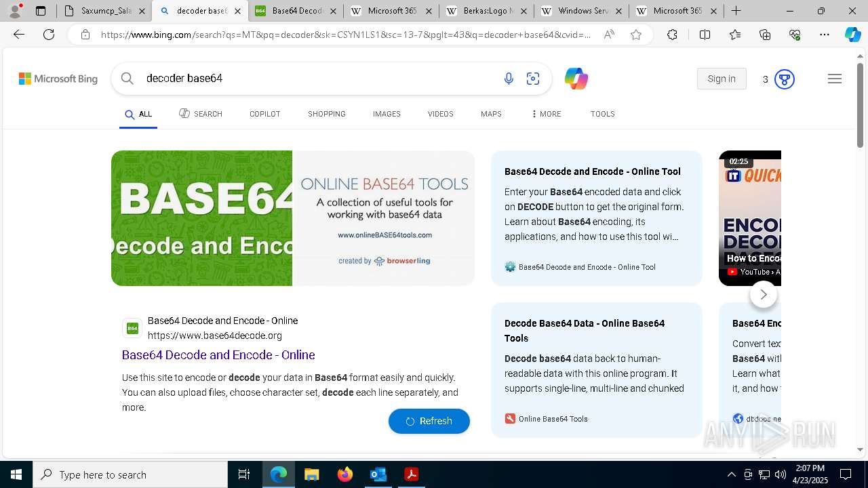
Task: Open Copilot sidebar icon in Edge
Action: click(x=852, y=35)
